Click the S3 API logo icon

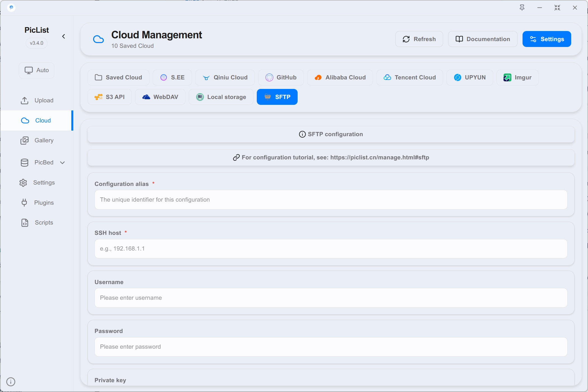click(98, 97)
